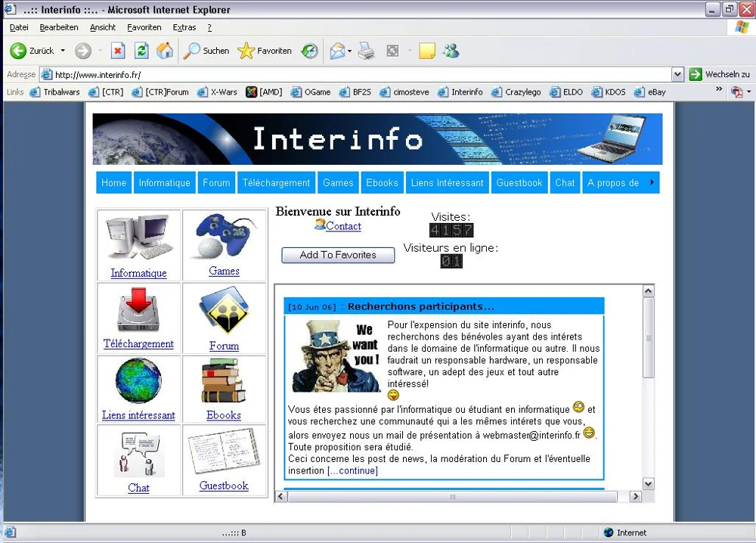Click the page icon in address bar
Image resolution: width=756 pixels, height=543 pixels.
point(46,75)
